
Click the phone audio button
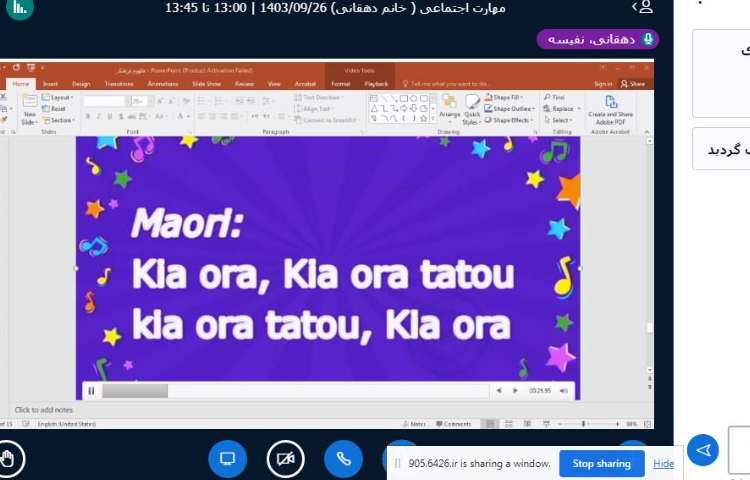343,458
